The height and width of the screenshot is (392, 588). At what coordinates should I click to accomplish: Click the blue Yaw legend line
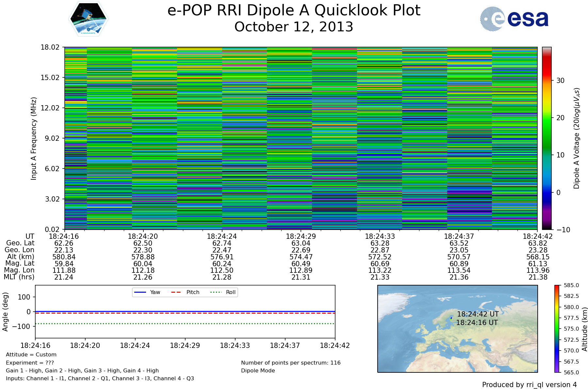tap(140, 292)
